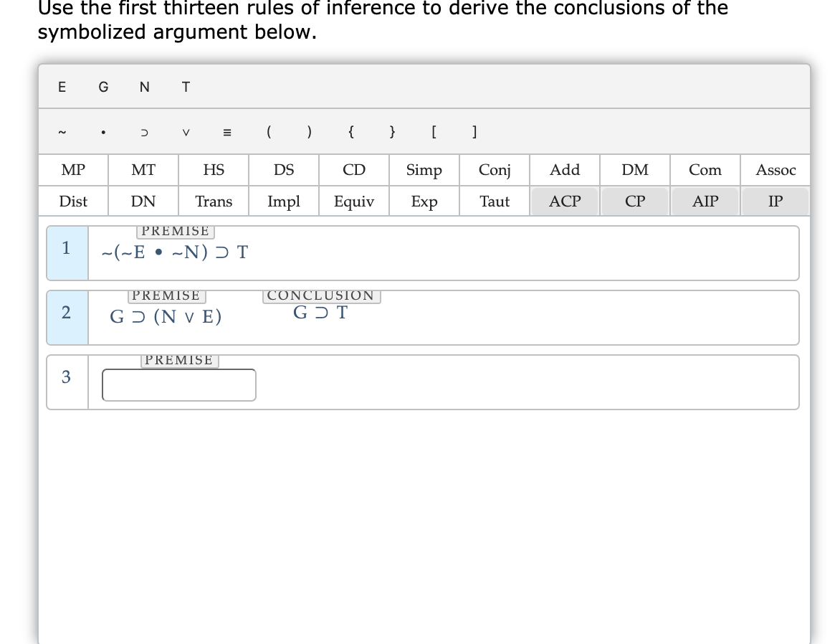Insert the horseshoe implication symbol
This screenshot has width=840, height=644.
(x=144, y=132)
